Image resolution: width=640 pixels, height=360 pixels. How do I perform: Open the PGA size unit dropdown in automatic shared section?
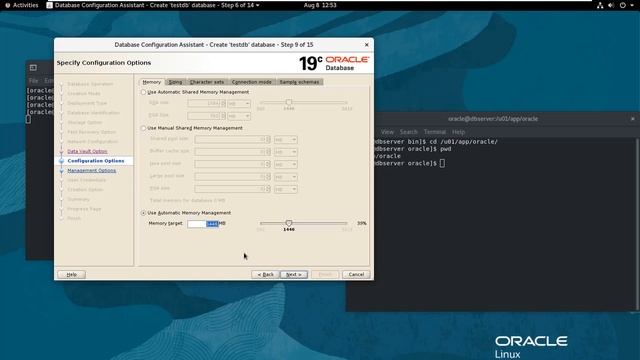(x=239, y=116)
